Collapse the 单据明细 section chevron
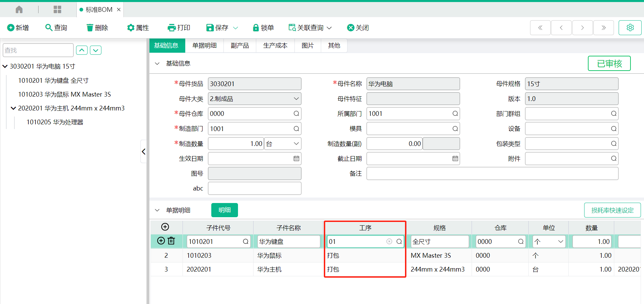Image resolution: width=644 pixels, height=304 pixels. click(x=157, y=210)
